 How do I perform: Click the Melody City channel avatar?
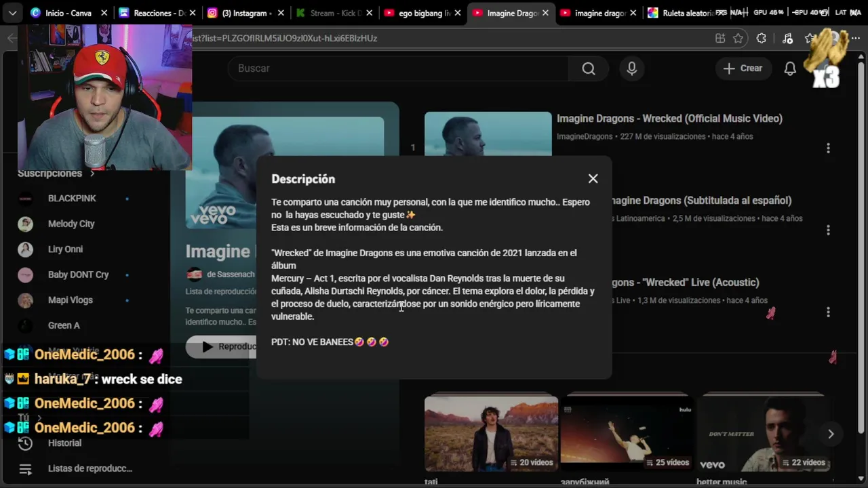[x=25, y=224]
